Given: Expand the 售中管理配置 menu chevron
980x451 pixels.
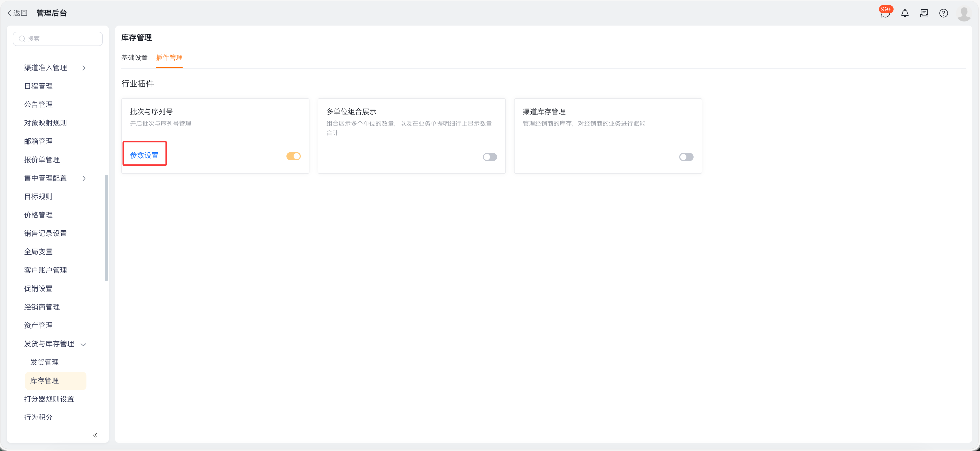Looking at the screenshot, I should point(84,178).
